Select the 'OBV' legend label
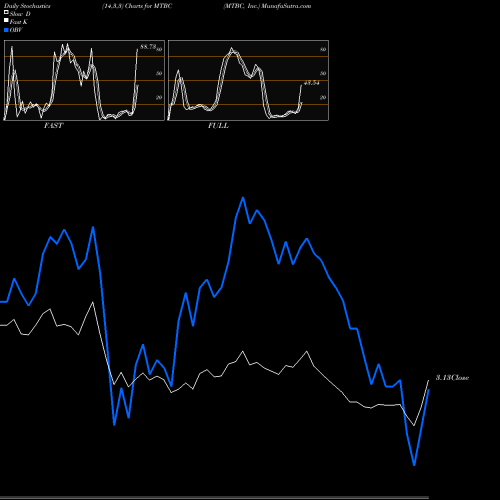 [x=16, y=30]
